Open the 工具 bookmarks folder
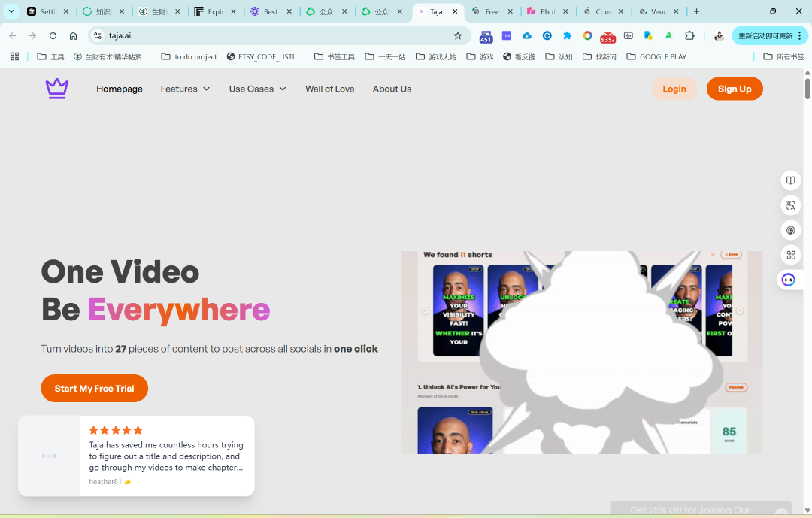 tap(51, 56)
